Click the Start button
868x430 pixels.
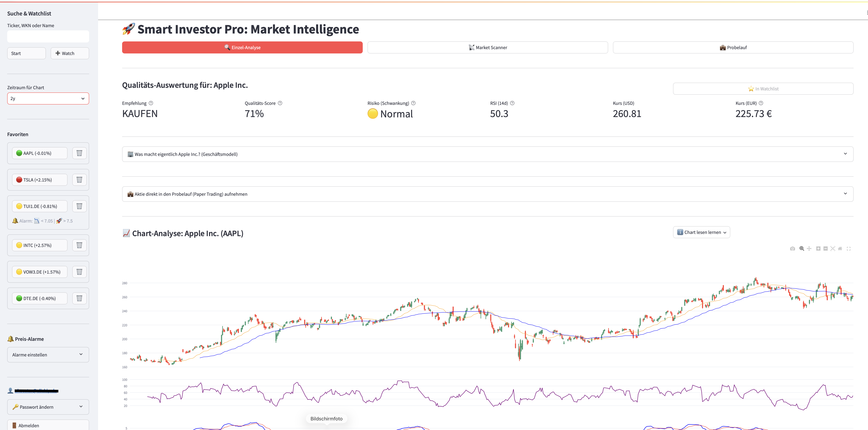pos(26,53)
